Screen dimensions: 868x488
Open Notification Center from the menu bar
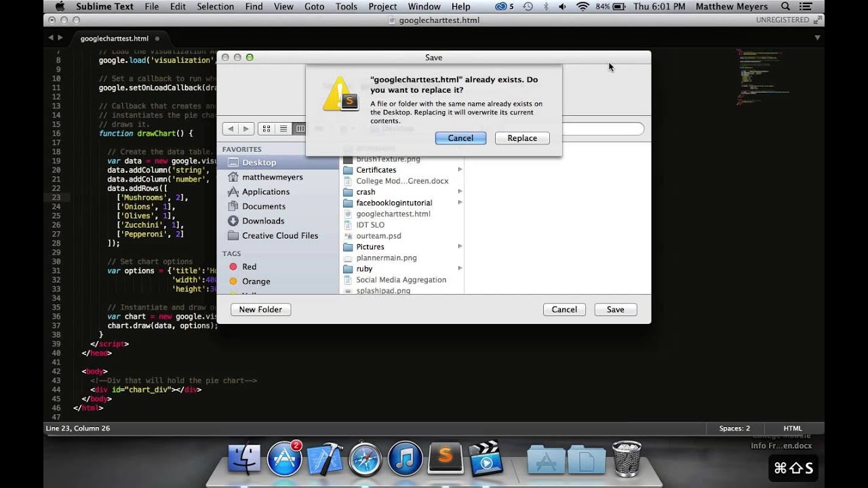tap(806, 7)
